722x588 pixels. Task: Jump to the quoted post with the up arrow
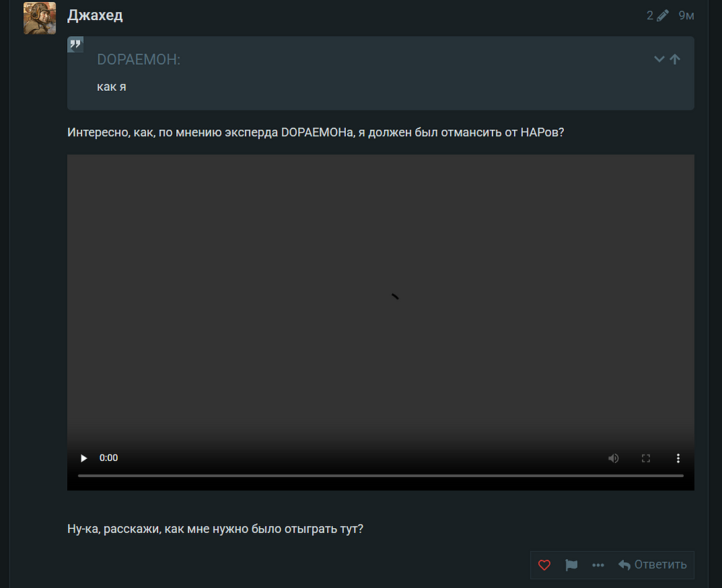pos(675,59)
